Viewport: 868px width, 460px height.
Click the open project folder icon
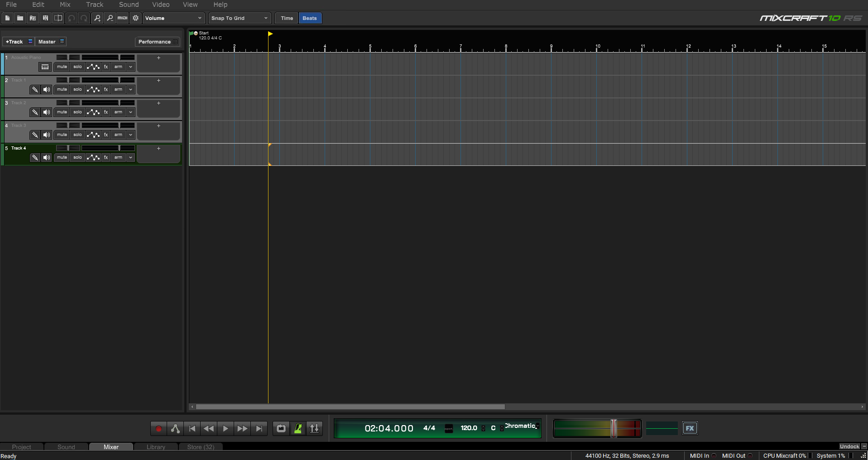(20, 18)
